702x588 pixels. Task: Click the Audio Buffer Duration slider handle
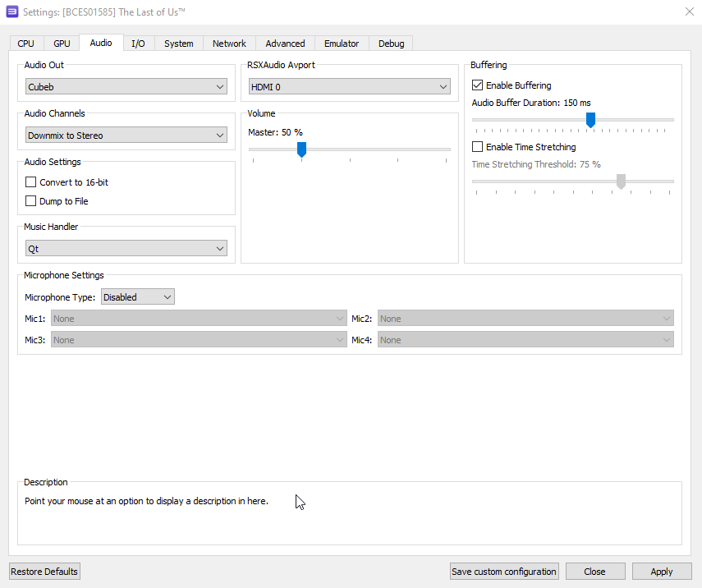click(590, 120)
